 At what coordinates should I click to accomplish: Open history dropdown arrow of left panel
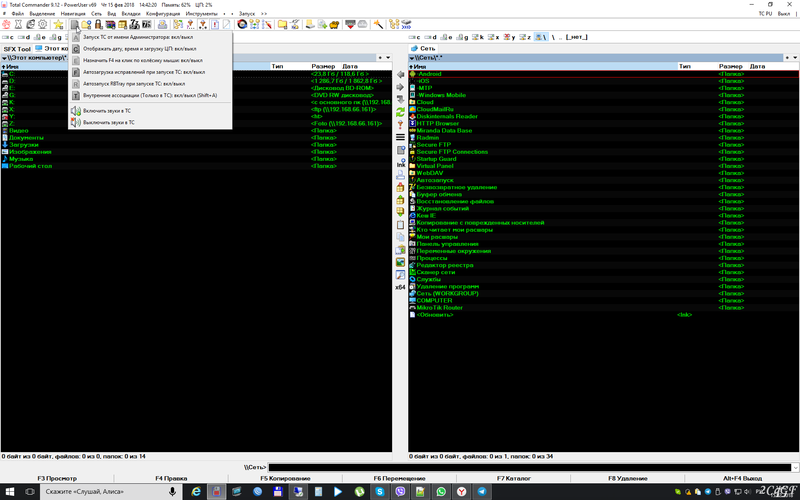(x=388, y=58)
